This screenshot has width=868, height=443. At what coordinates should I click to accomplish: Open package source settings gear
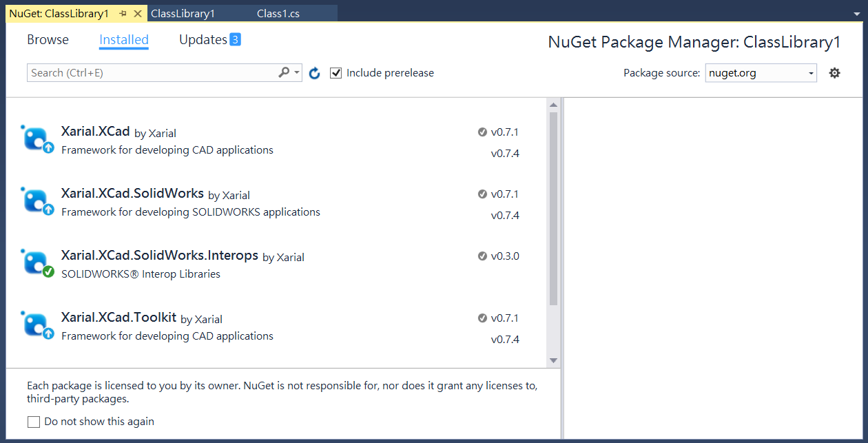834,73
